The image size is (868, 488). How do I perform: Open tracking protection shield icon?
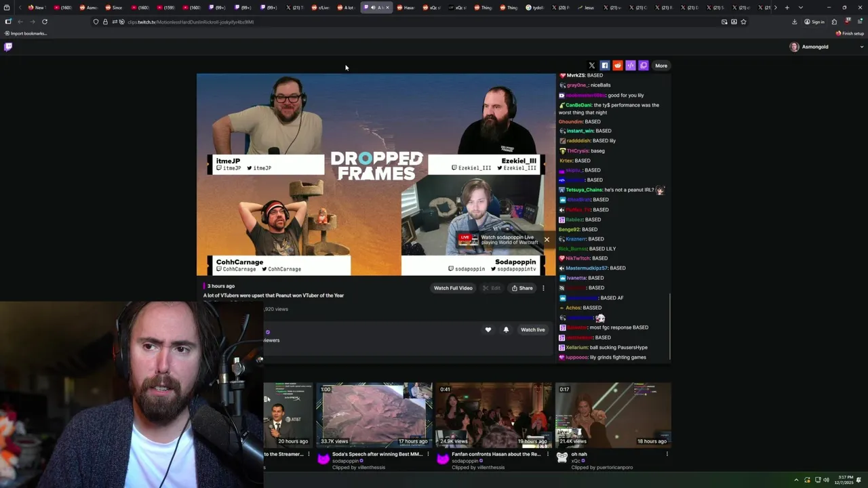(x=96, y=22)
